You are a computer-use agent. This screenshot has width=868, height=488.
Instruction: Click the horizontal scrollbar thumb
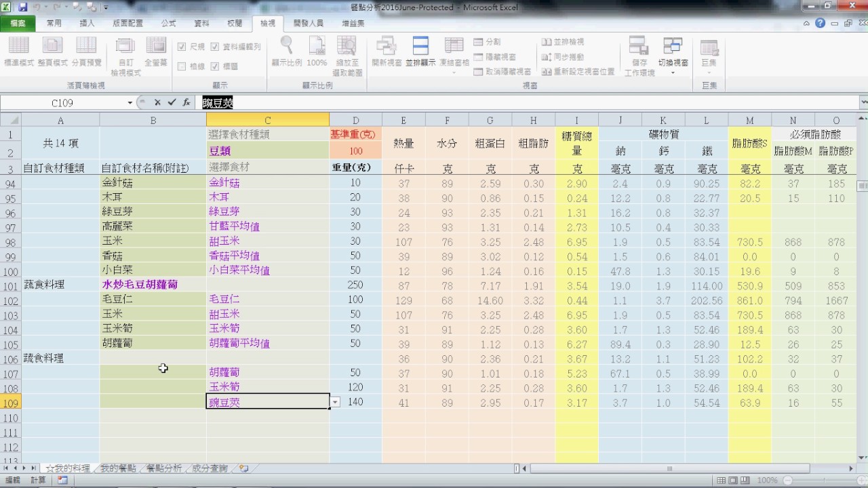point(670,468)
